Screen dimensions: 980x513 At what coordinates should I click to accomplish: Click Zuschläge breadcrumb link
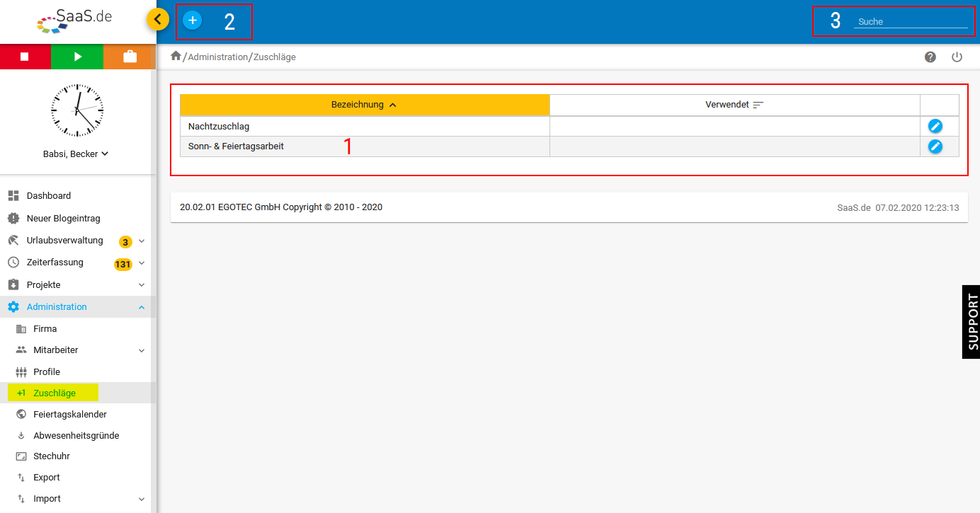[x=275, y=57]
